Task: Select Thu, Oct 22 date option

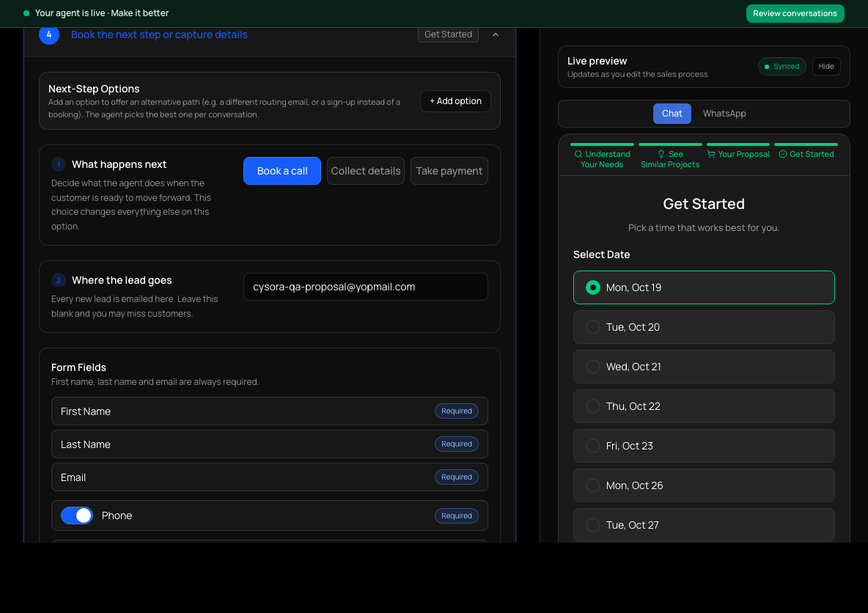Action: [x=704, y=406]
